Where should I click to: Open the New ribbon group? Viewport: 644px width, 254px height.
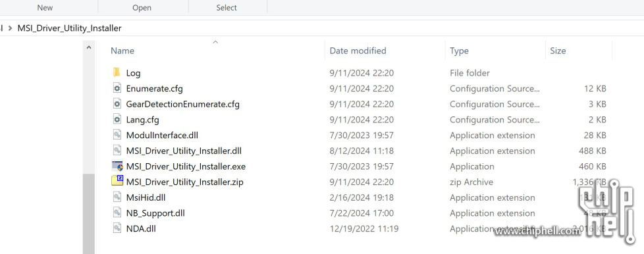[x=45, y=7]
